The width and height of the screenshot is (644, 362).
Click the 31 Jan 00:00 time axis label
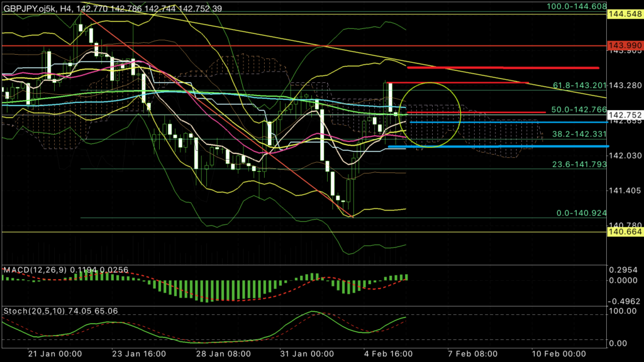point(307,354)
